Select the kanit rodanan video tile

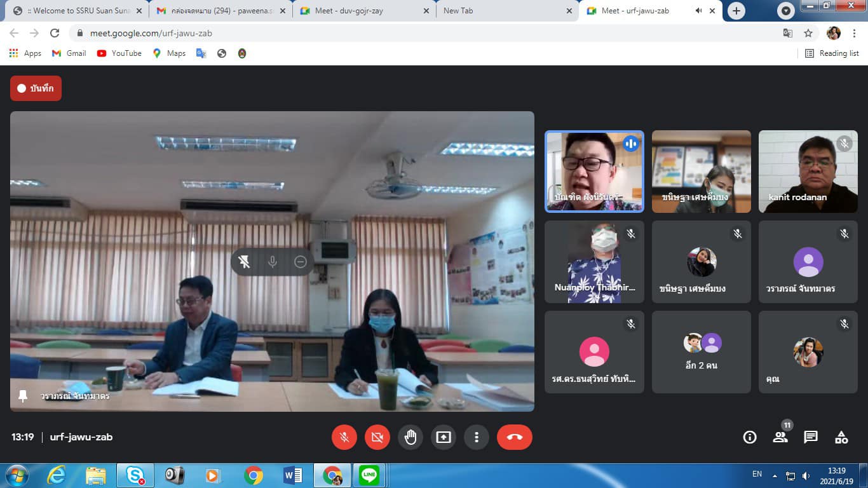tap(808, 172)
